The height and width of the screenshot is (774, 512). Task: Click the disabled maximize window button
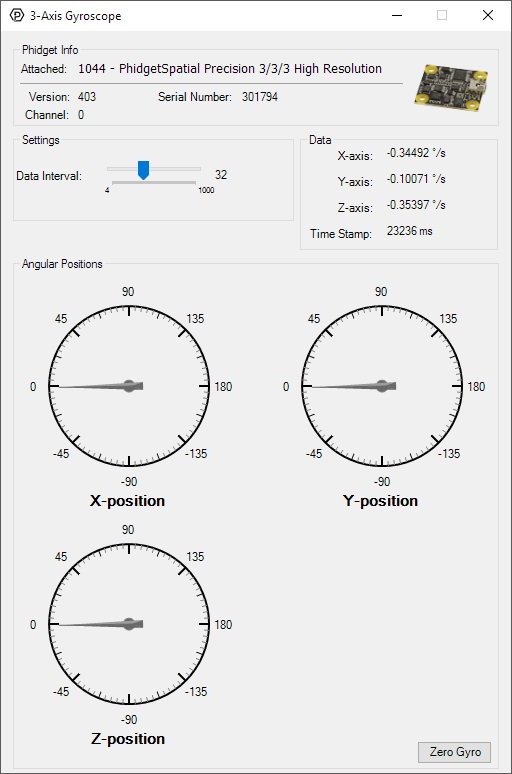pos(442,15)
